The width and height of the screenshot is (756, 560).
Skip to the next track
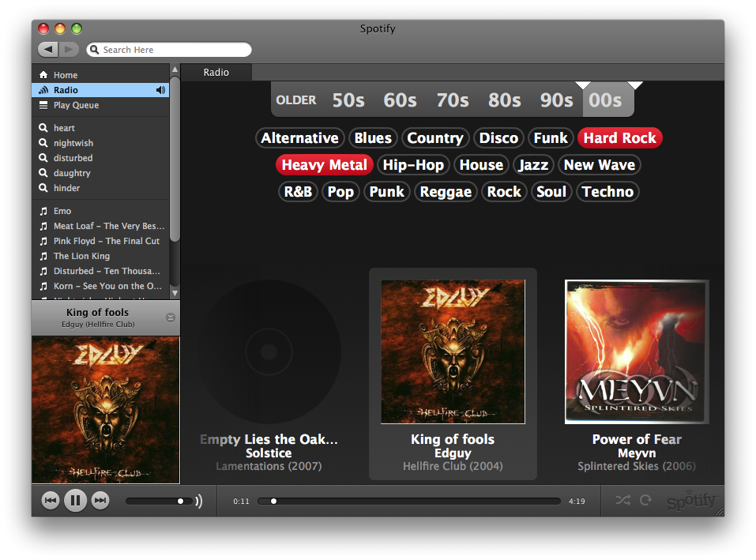(x=100, y=500)
